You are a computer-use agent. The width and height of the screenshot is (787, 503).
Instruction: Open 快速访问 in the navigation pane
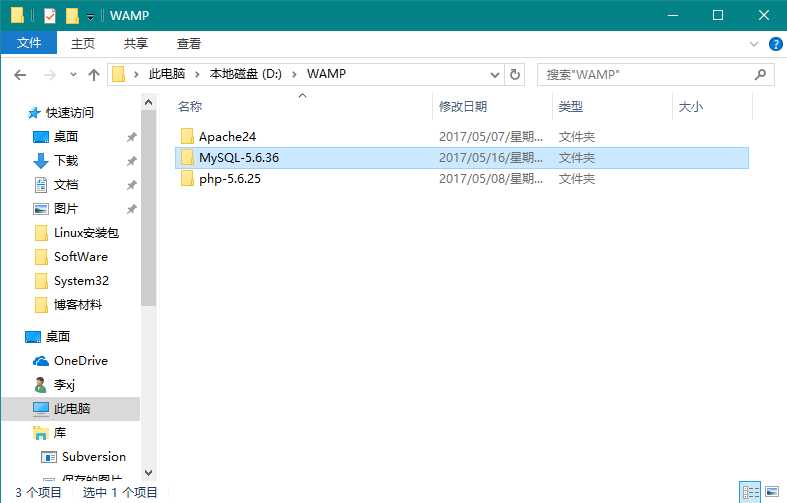pos(70,113)
